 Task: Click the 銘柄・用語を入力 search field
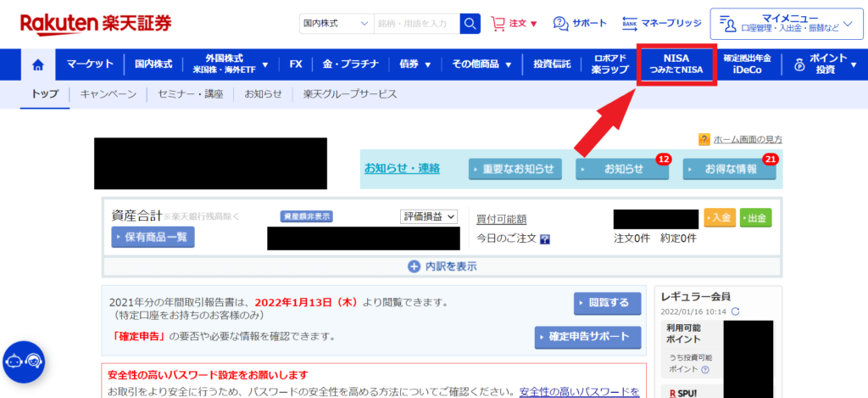pos(417,24)
